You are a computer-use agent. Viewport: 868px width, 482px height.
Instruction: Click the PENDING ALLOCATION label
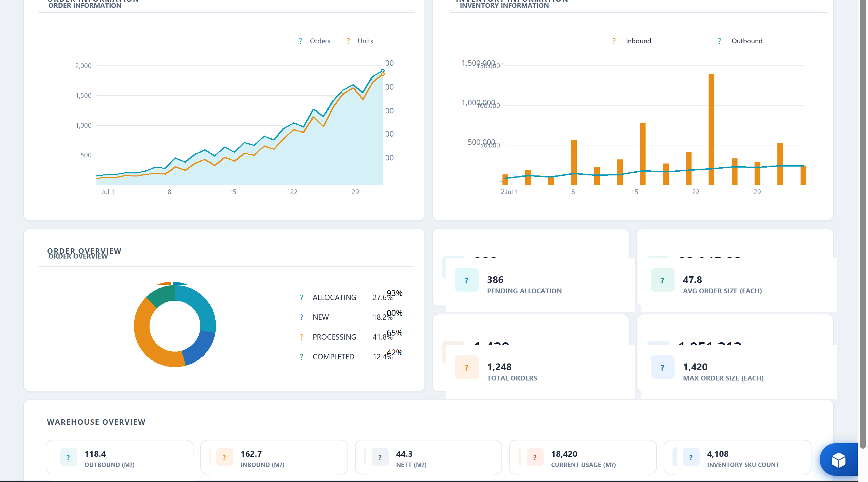tap(524, 291)
